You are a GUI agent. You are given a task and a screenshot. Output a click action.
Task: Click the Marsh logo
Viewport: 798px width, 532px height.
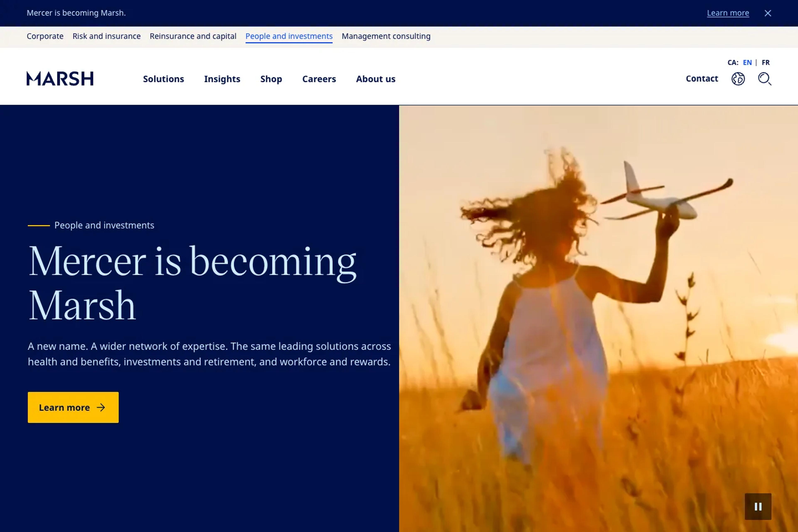60,79
